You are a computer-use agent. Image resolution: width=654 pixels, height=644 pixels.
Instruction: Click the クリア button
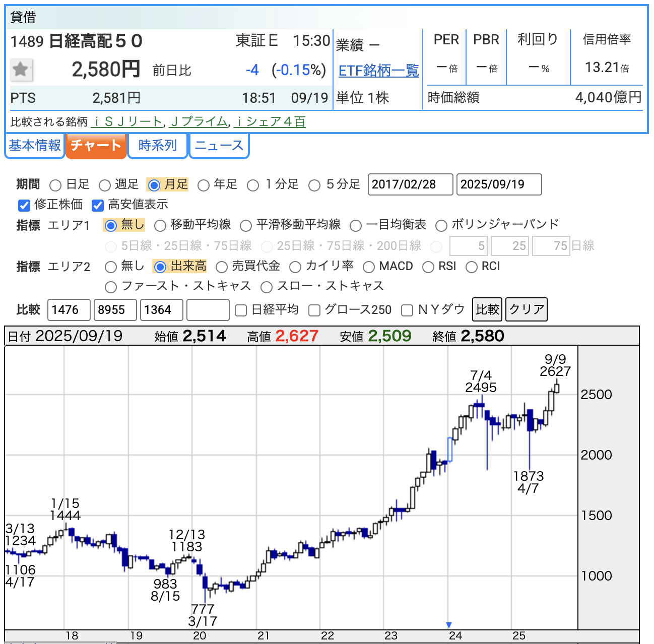[526, 309]
